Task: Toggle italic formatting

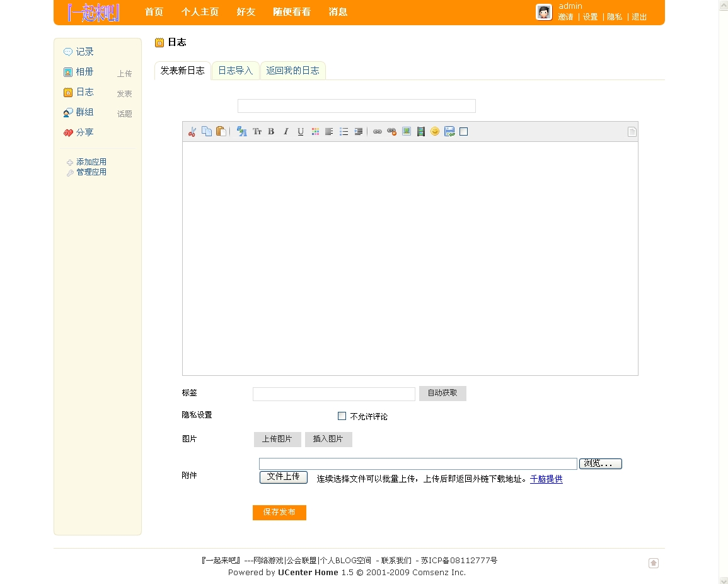Action: pyautogui.click(x=286, y=131)
